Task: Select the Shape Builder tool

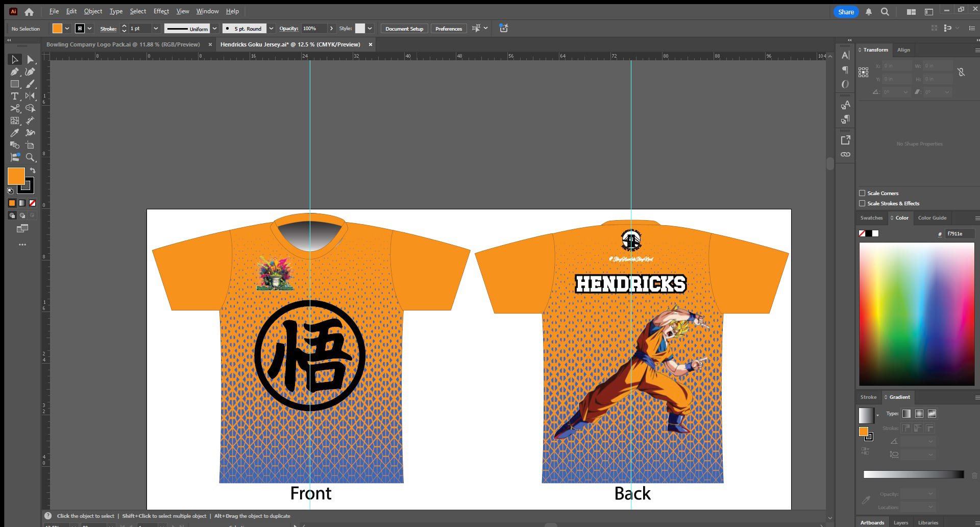Action: click(x=30, y=108)
